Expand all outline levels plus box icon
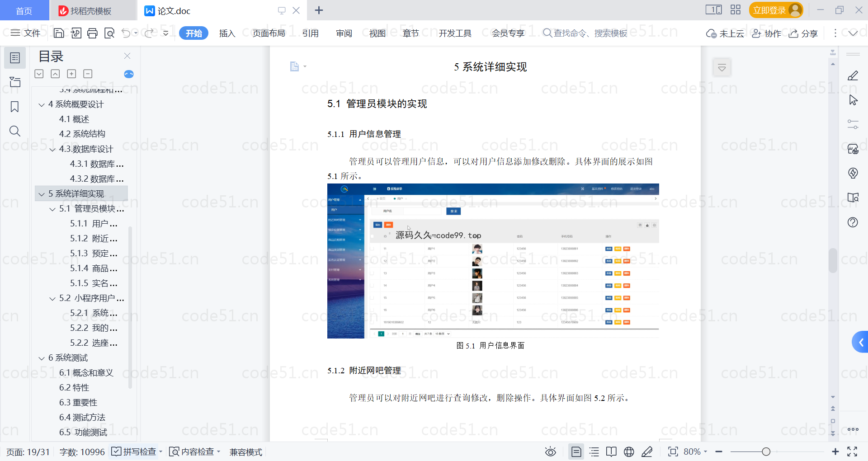868x461 pixels. [71, 74]
